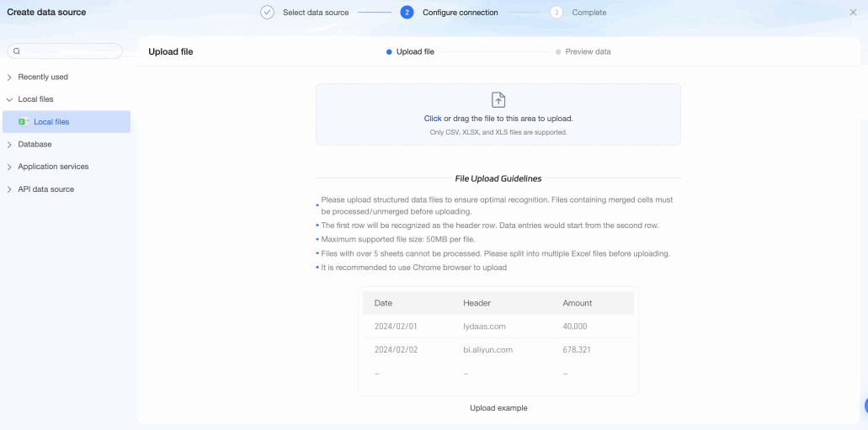Switch to the Preview data step
Viewport: 868px width, 430px height.
tap(588, 52)
